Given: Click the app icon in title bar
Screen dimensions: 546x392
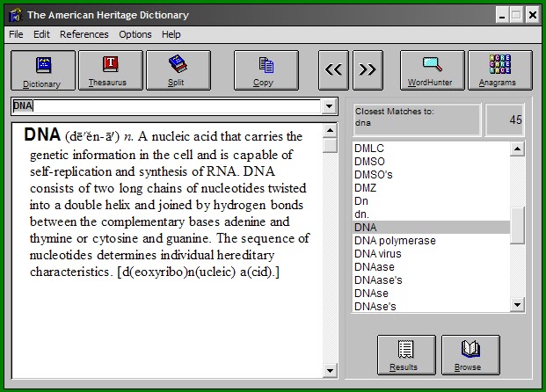Looking at the screenshot, I should [x=16, y=15].
